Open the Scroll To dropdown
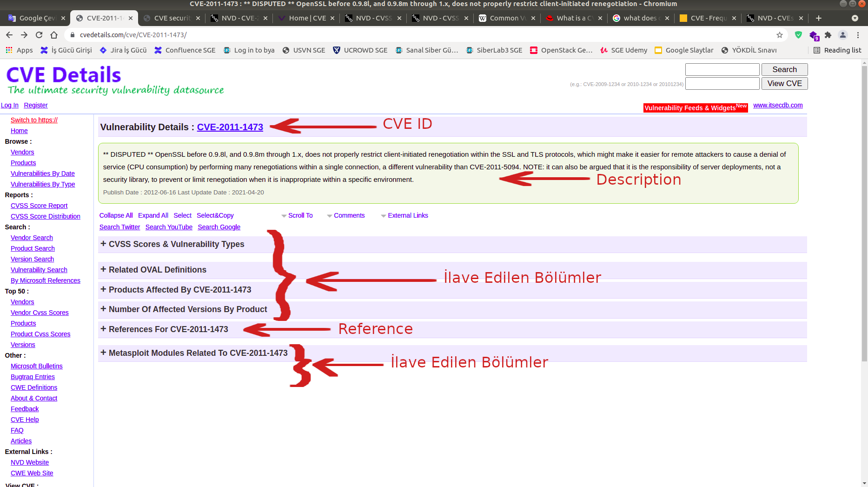868x487 pixels. point(297,215)
